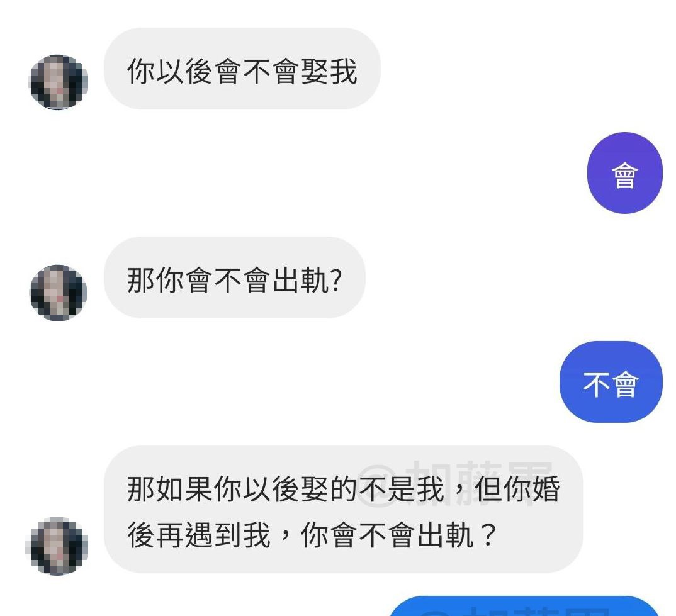Click the words "娶我" ending the first message
Image resolution: width=676 pixels, height=616 pixels.
(x=329, y=72)
